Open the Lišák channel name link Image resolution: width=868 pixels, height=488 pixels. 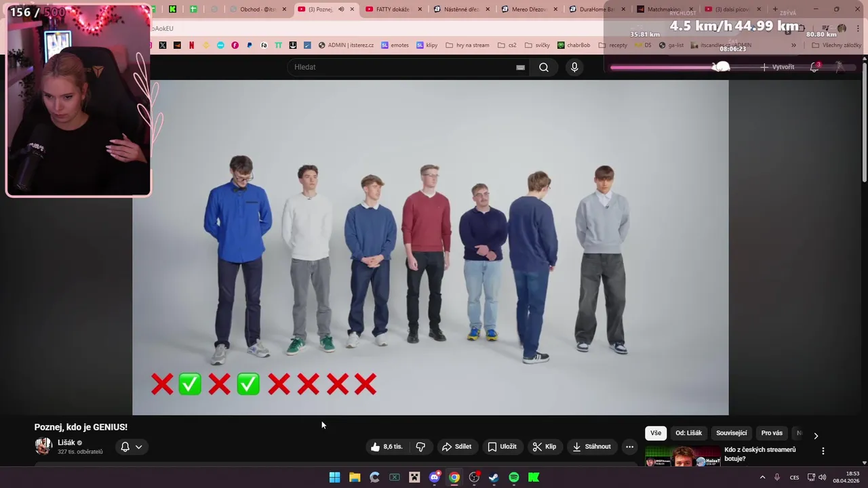[x=66, y=443]
